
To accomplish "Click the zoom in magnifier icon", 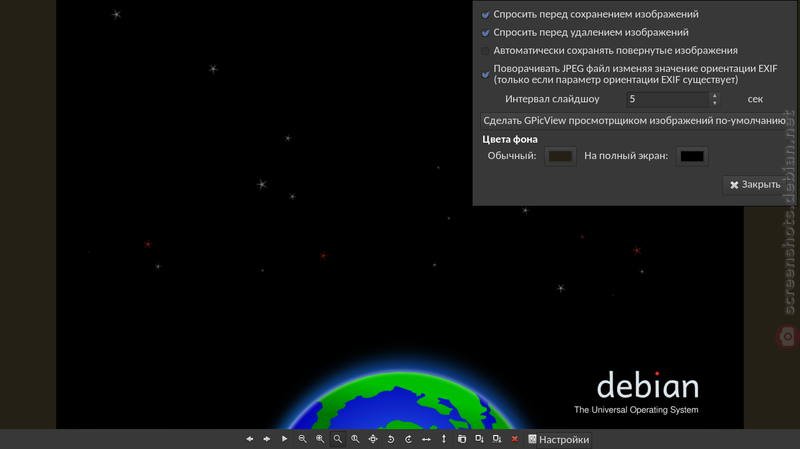I will (320, 439).
